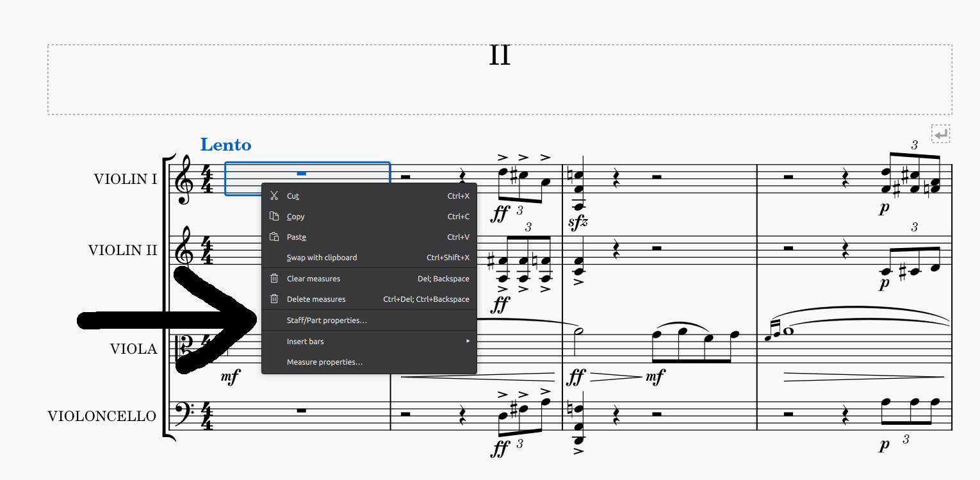Select the VIOLIN I staff label
The width and height of the screenshot is (980, 480).
(x=125, y=179)
